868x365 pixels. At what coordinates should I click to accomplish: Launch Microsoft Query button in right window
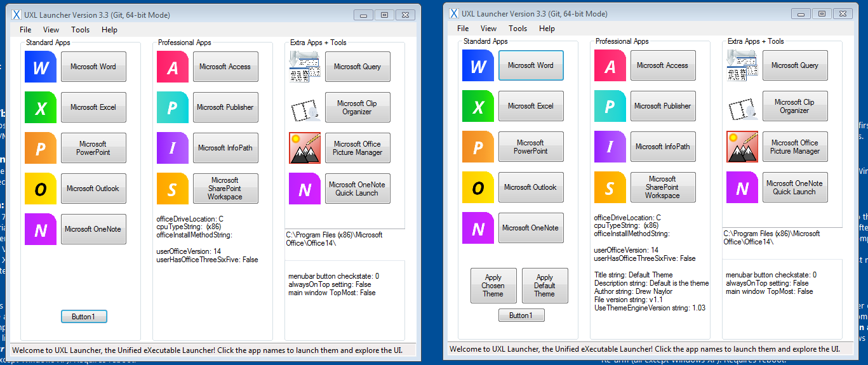[795, 65]
